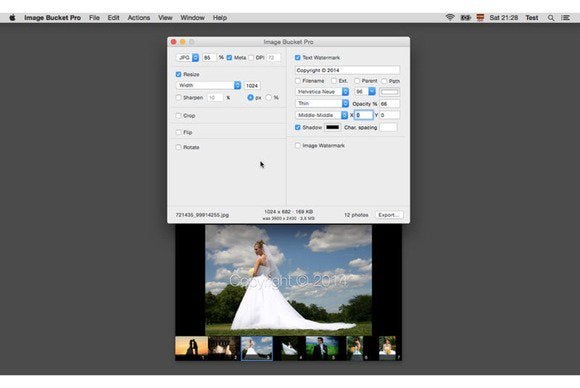This screenshot has height=388, width=580.
Task: Open the font size 96 dropdown
Action: (365, 92)
